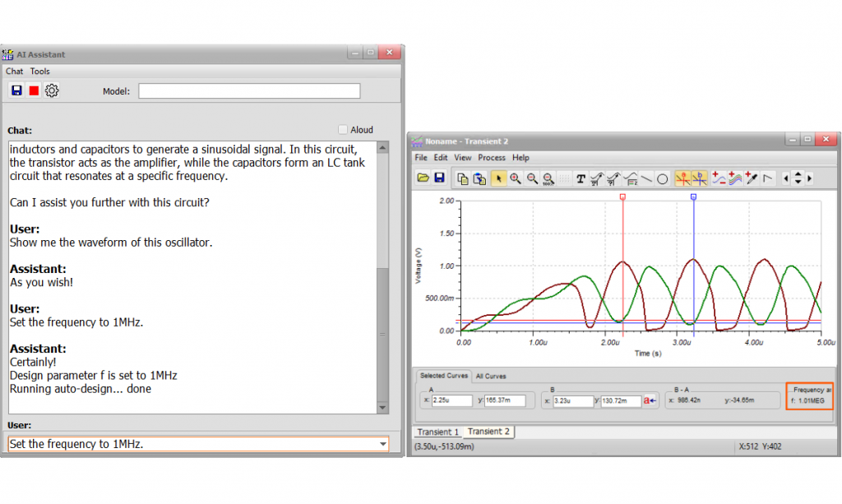Click the left arrow in Transient toolbar

[x=786, y=178]
